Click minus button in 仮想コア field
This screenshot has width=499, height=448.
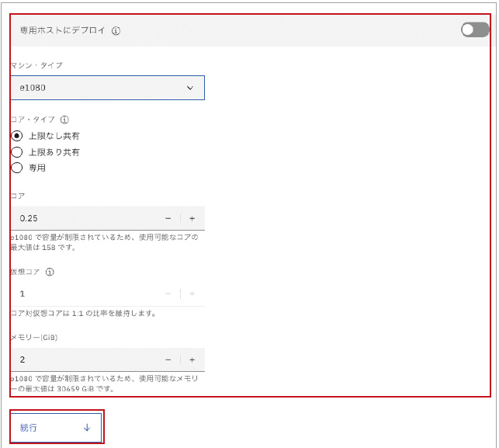coord(168,293)
